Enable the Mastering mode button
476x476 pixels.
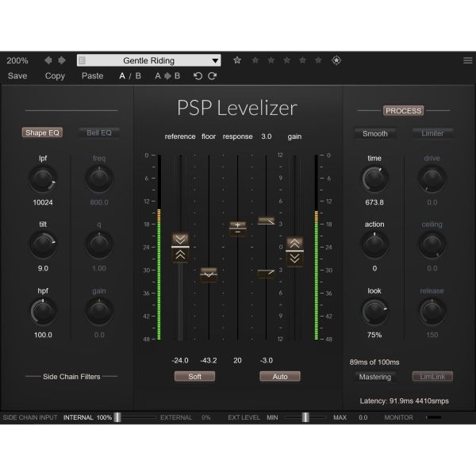[375, 377]
